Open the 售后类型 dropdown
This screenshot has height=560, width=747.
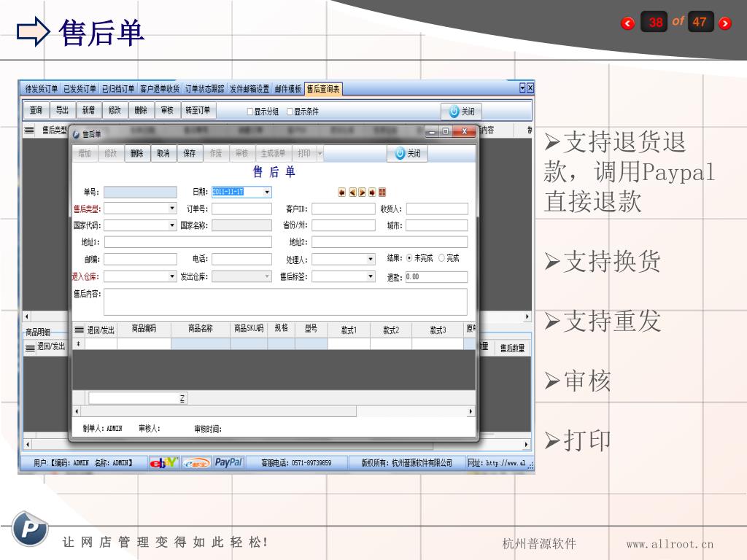click(172, 209)
